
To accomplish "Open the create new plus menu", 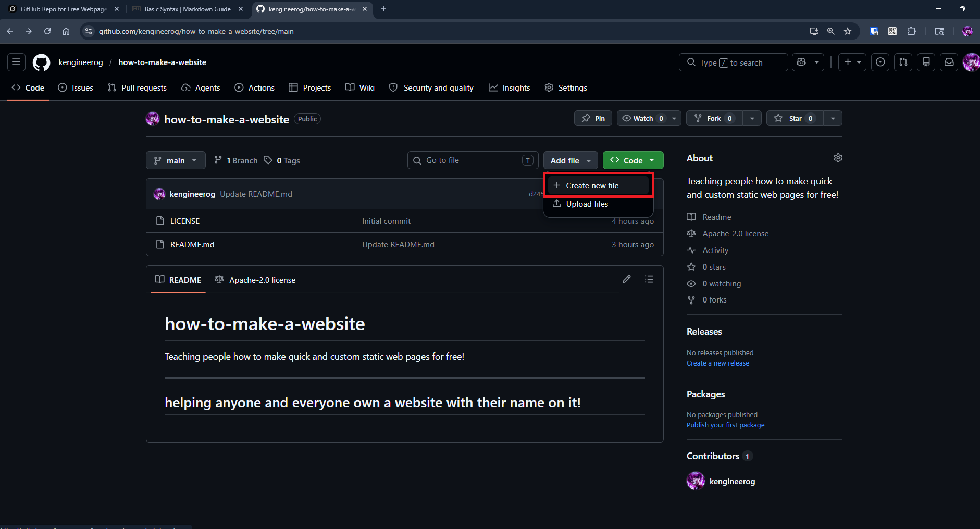I will click(x=852, y=62).
